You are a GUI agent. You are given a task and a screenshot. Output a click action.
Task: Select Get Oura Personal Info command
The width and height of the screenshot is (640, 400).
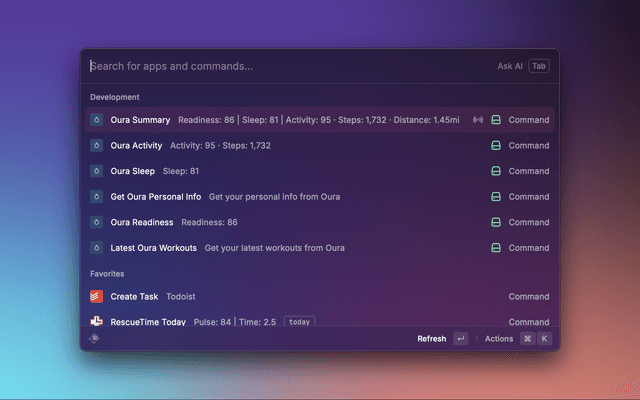pos(156,196)
